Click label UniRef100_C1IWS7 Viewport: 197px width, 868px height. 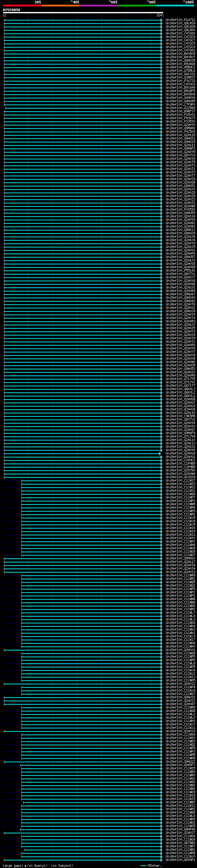pyautogui.click(x=180, y=481)
